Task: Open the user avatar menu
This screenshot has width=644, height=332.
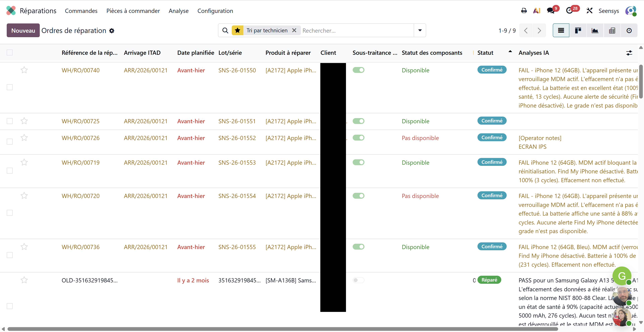Action: click(x=631, y=11)
